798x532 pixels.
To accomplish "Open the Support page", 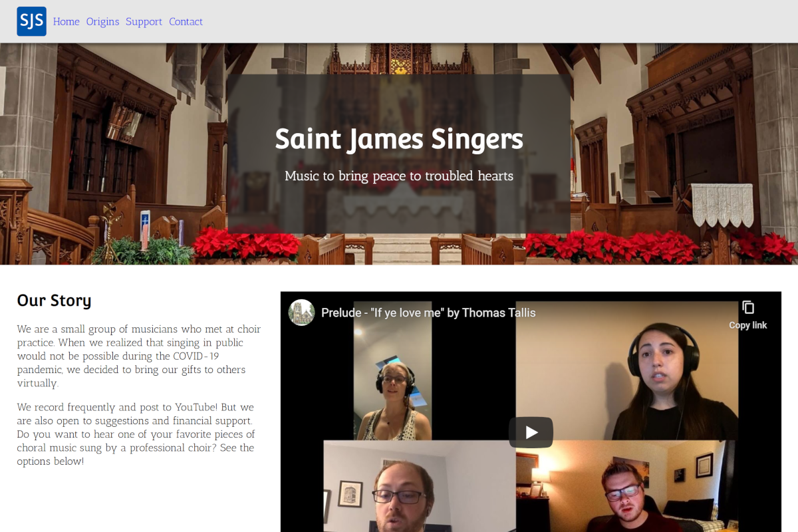I will click(144, 21).
